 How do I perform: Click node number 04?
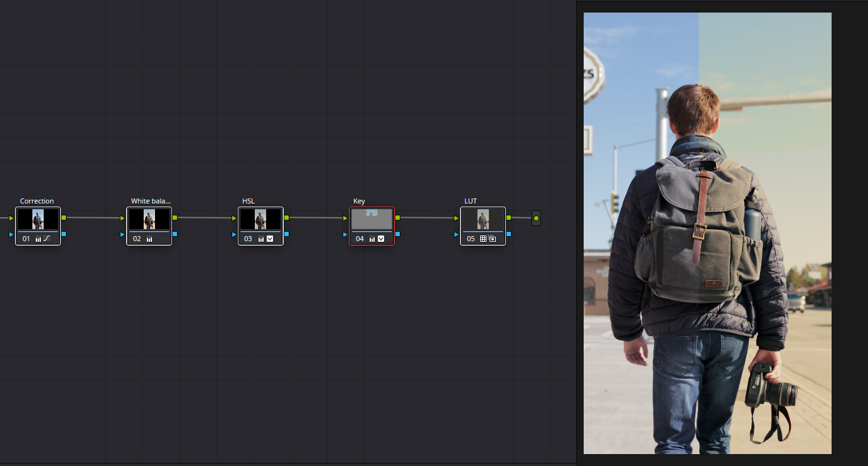pos(360,239)
